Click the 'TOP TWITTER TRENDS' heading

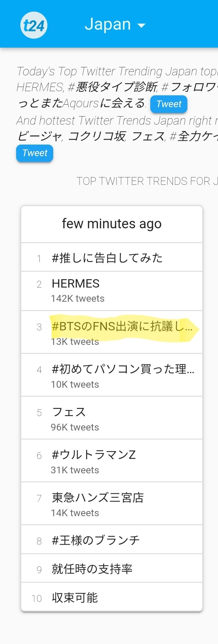coord(147,181)
